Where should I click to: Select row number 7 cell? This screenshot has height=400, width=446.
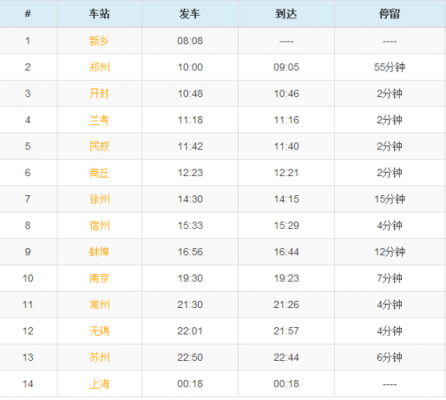[x=28, y=199]
